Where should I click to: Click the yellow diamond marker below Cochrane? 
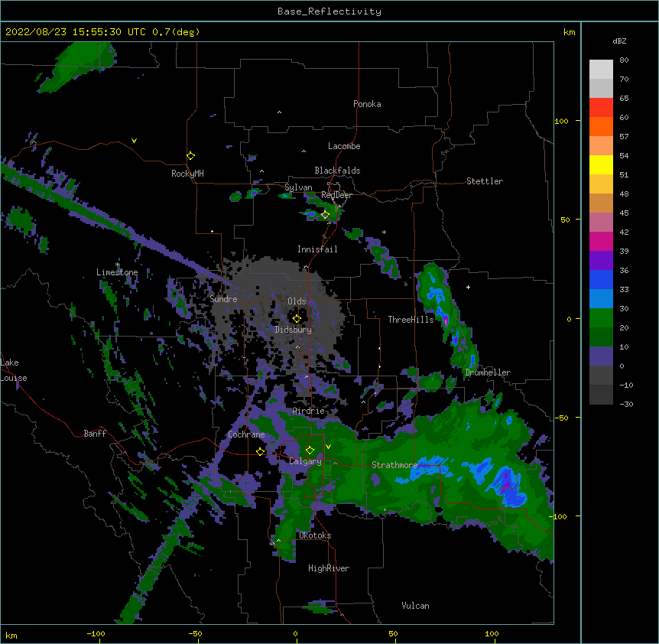[x=260, y=451]
